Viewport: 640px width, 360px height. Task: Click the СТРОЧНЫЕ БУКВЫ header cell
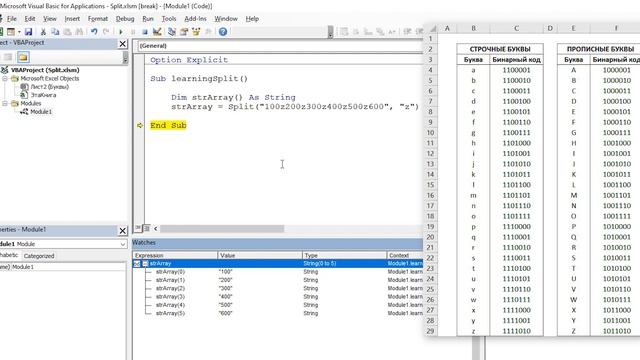click(500, 49)
